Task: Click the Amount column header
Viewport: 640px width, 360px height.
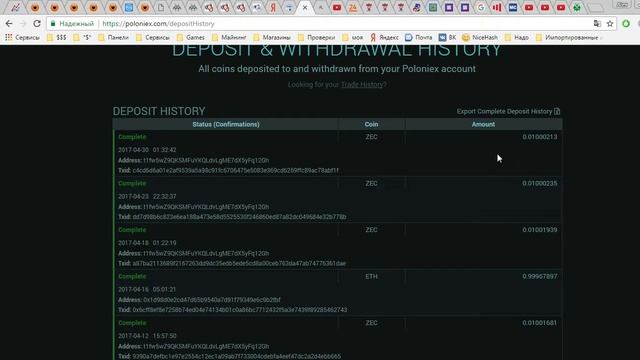Action: pyautogui.click(x=483, y=124)
